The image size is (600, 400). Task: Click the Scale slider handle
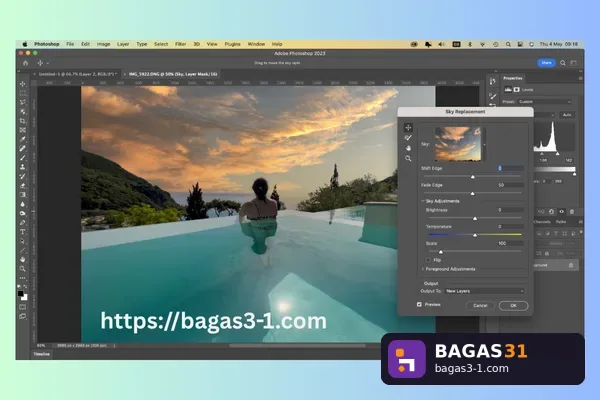[441, 251]
